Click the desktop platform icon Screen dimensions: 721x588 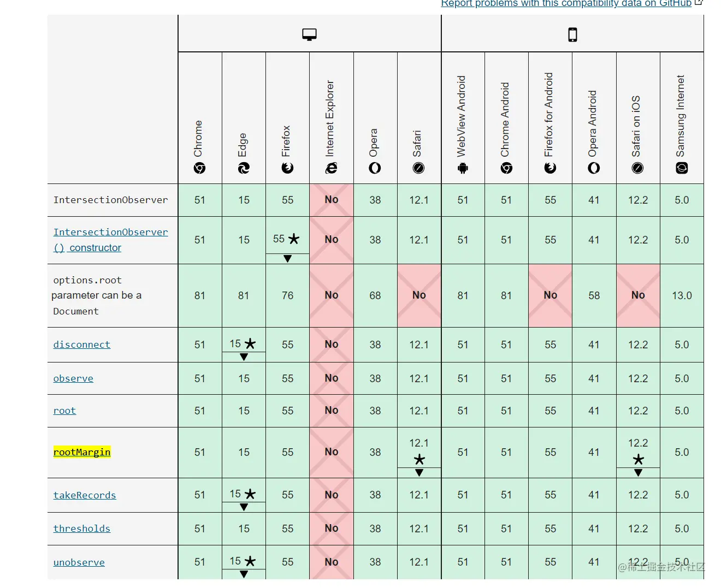click(x=309, y=34)
